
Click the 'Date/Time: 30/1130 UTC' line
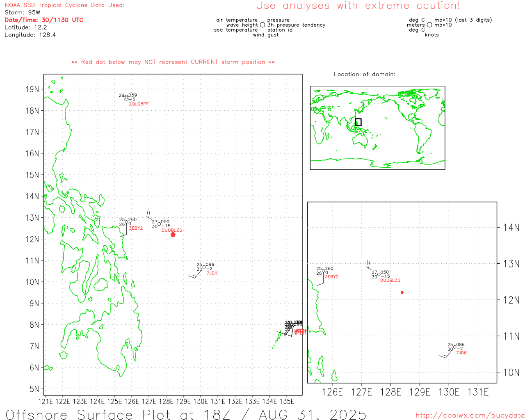pyautogui.click(x=44, y=20)
